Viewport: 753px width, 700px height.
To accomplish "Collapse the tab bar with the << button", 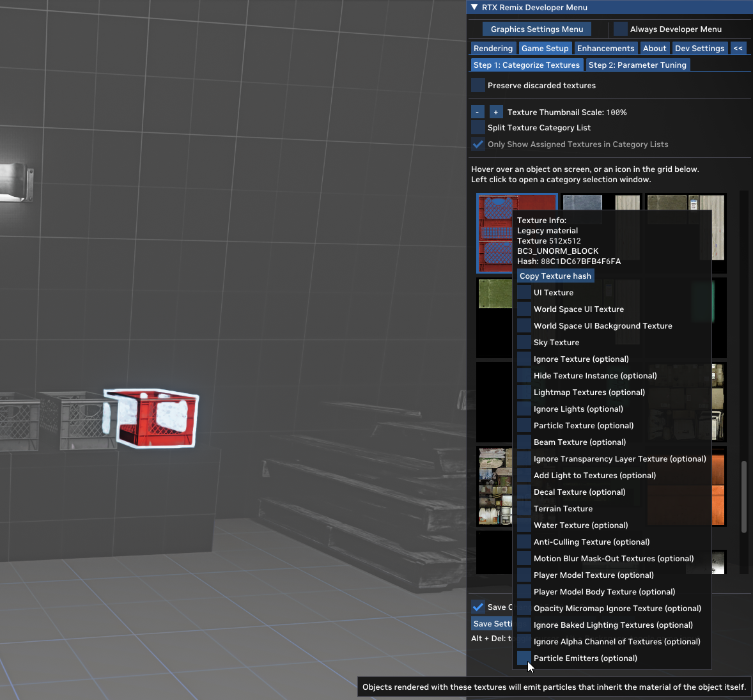I will pos(738,48).
